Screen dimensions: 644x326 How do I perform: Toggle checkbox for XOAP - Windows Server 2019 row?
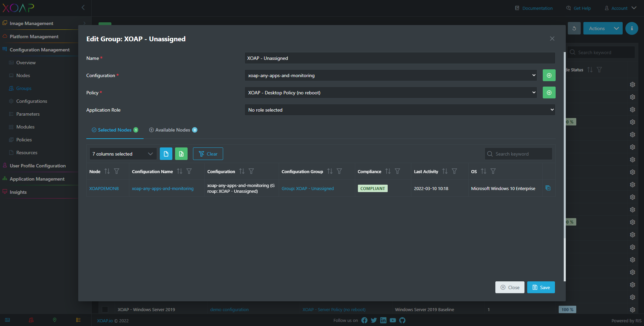point(105,309)
